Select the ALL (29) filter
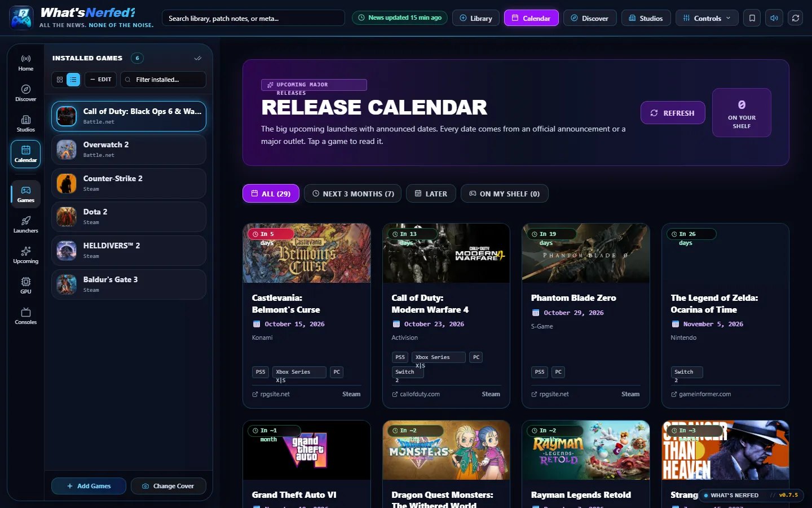 (271, 194)
